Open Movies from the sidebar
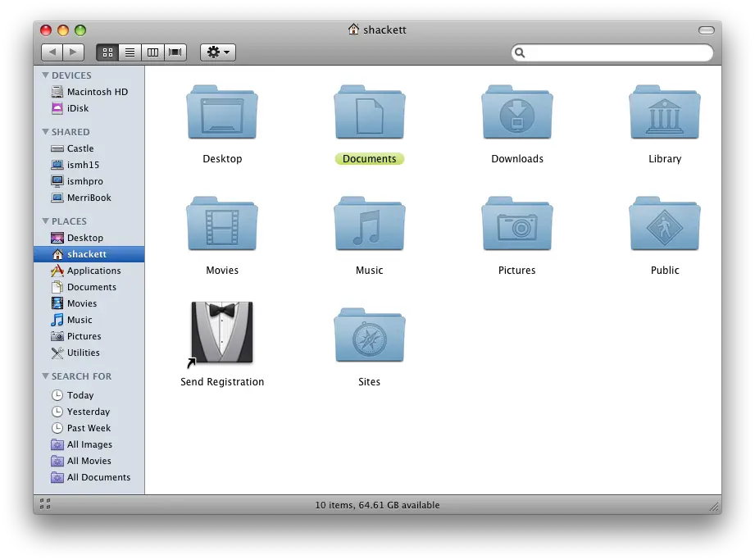This screenshot has width=755, height=560. click(x=89, y=303)
